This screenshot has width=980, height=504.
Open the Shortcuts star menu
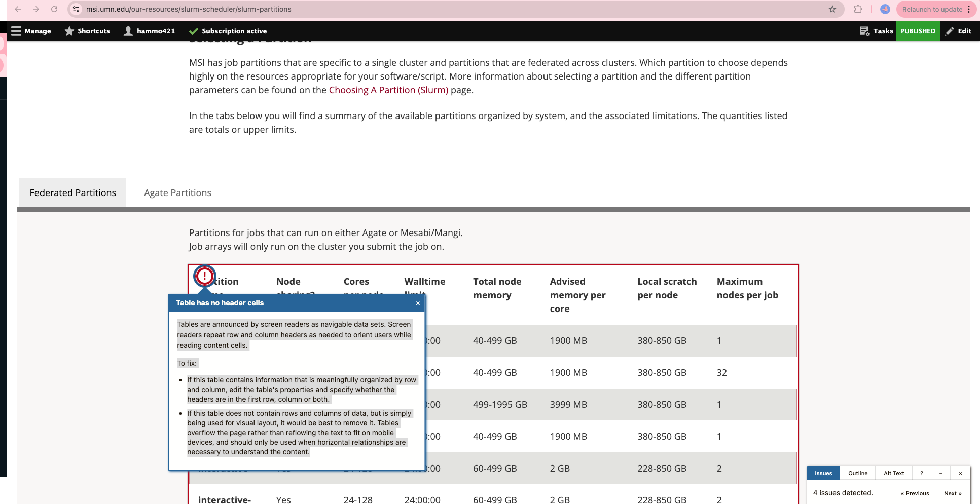[x=87, y=31]
